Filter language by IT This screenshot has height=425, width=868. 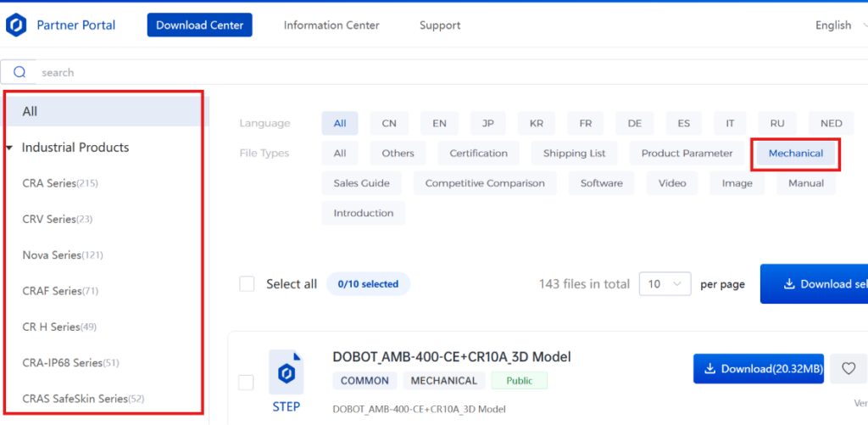pyautogui.click(x=730, y=123)
